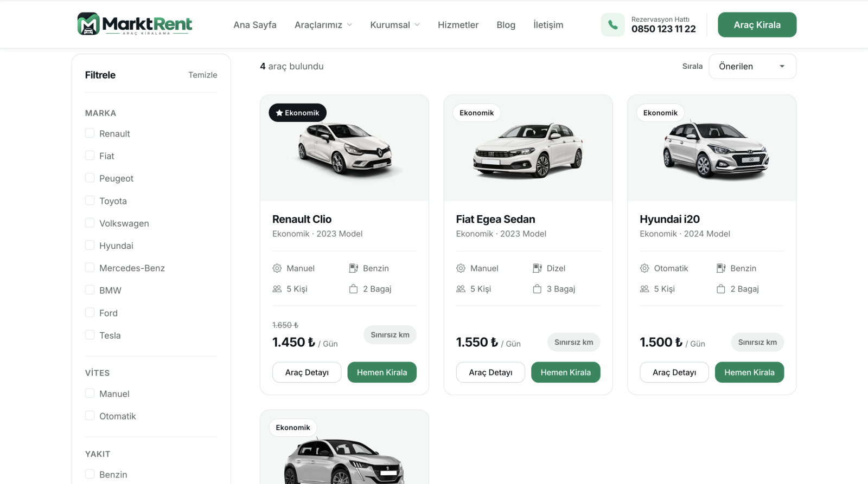
Task: Click passengers icon on Renault Clio card
Action: (x=277, y=289)
